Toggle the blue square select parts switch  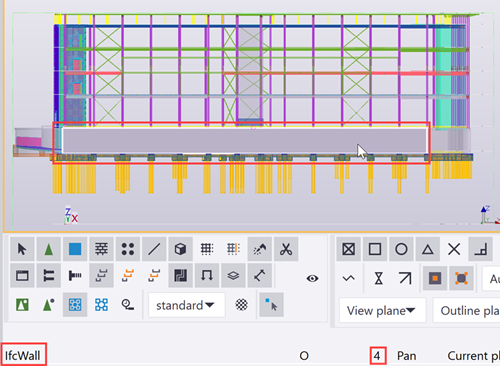click(75, 249)
